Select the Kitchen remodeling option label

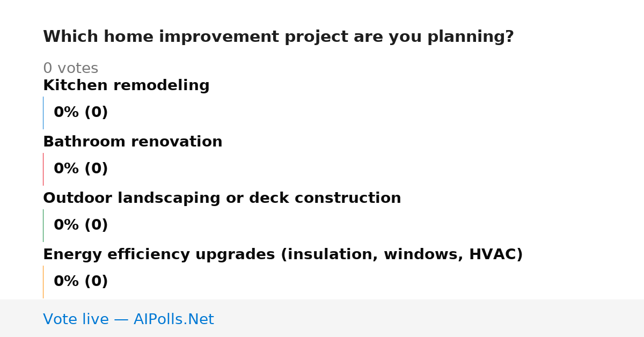[126, 86]
